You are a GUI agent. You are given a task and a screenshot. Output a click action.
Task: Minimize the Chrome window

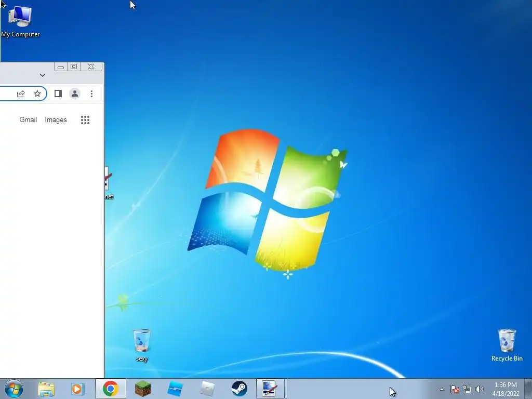coord(61,67)
